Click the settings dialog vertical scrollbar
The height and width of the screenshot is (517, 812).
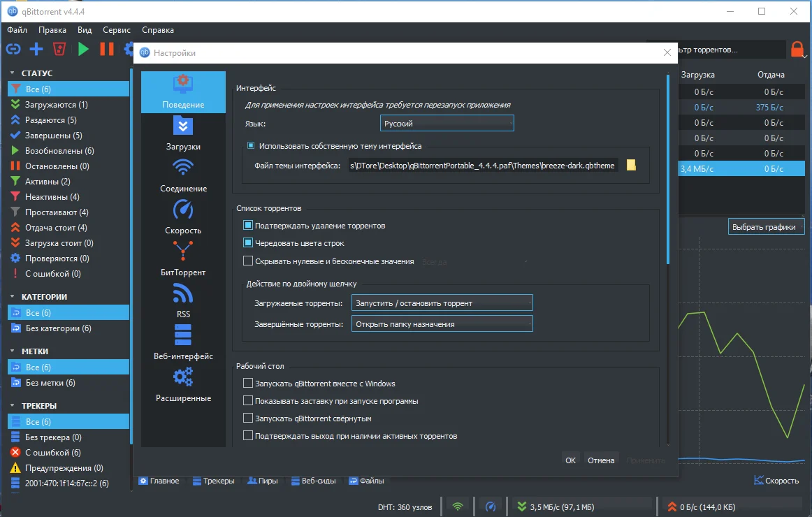coord(668,258)
